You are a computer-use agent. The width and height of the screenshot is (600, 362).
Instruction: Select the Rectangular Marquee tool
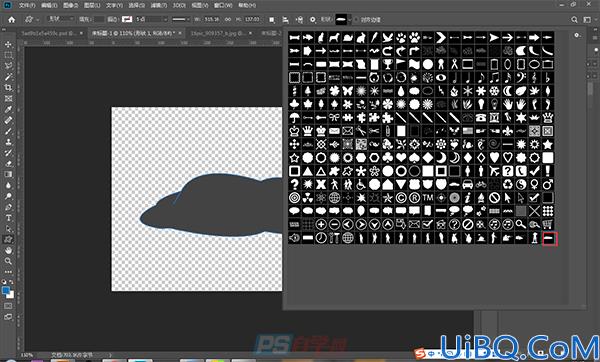click(8, 55)
